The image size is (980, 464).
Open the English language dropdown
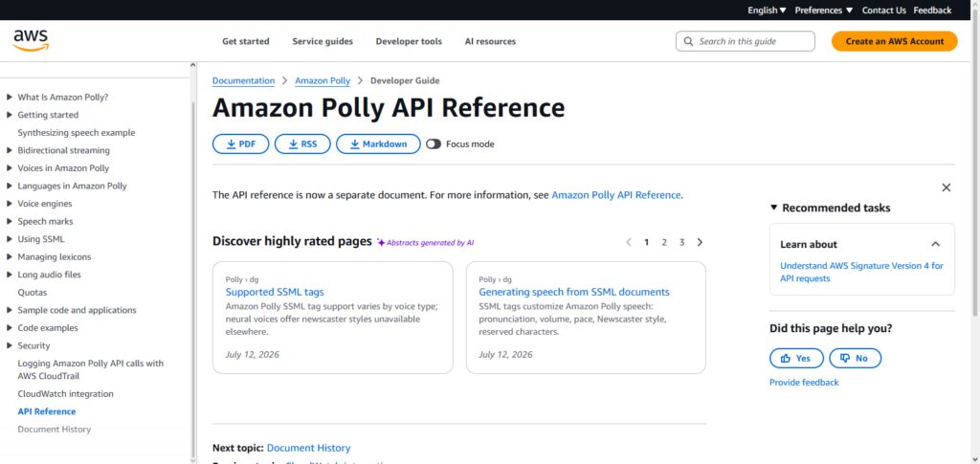pos(767,10)
